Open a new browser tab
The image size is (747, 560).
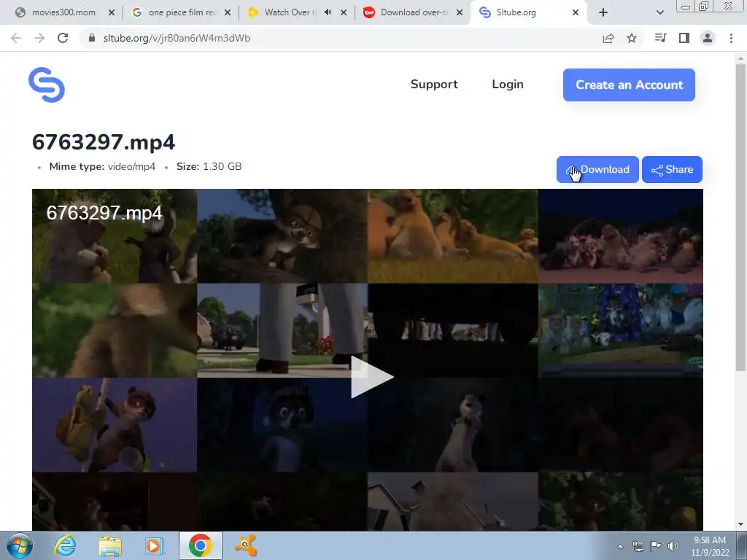[603, 12]
